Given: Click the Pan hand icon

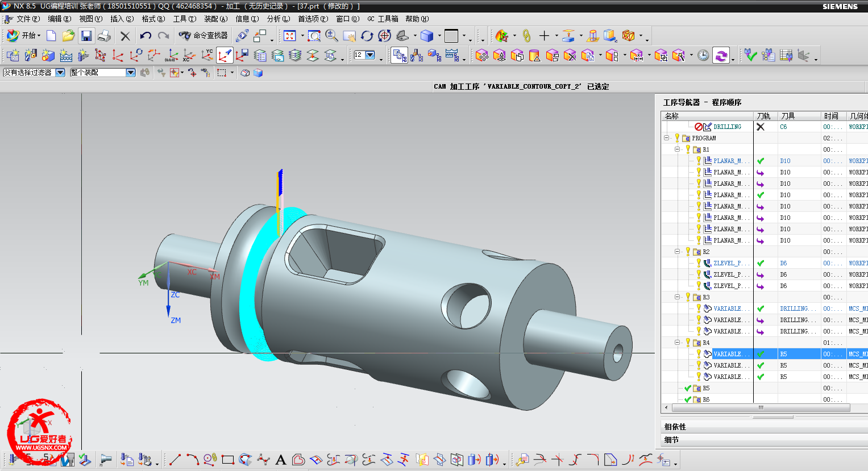Looking at the screenshot, I should tap(350, 36).
